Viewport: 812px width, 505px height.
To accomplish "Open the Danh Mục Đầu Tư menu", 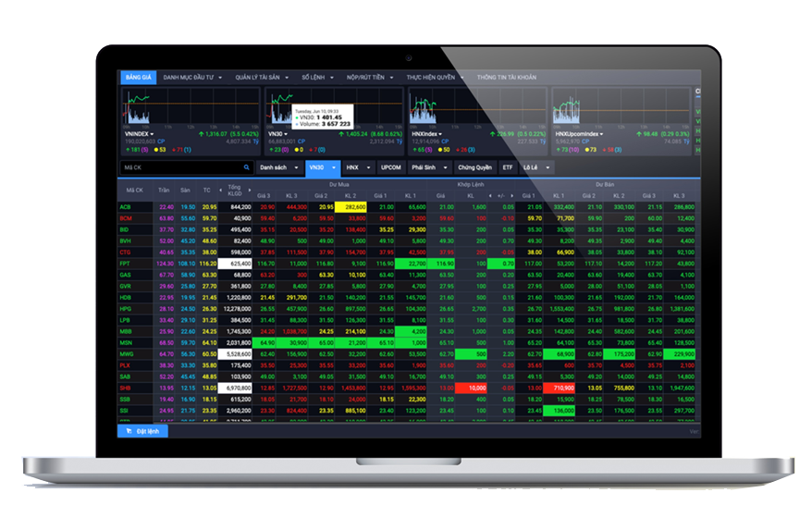I will [191, 78].
